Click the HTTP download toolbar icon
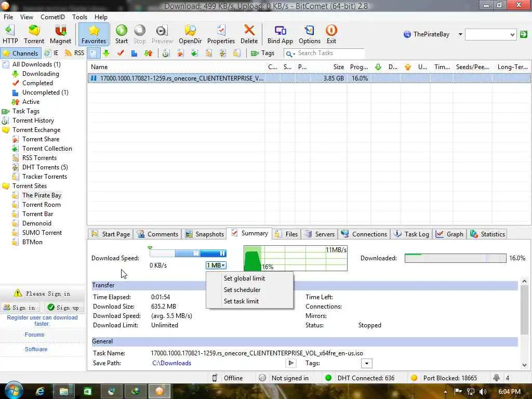The height and width of the screenshot is (399, 532). point(10,34)
